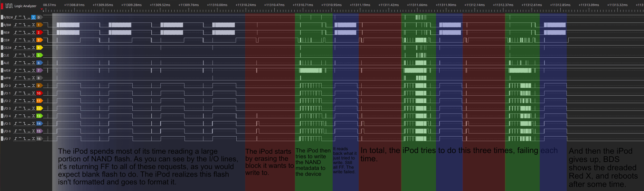Toggle falling edge trigger on I/O 4 row

(x=25, y=116)
